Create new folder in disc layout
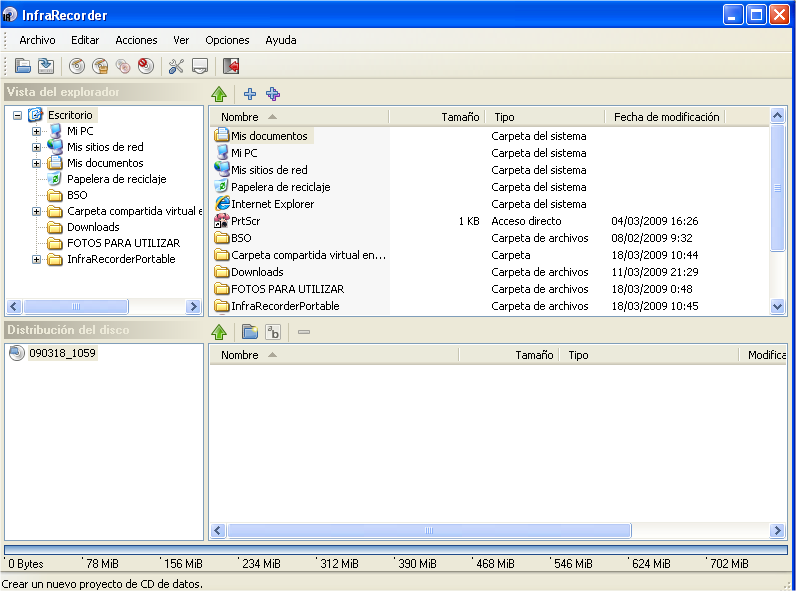Viewport: 796px width, 591px height. (250, 332)
